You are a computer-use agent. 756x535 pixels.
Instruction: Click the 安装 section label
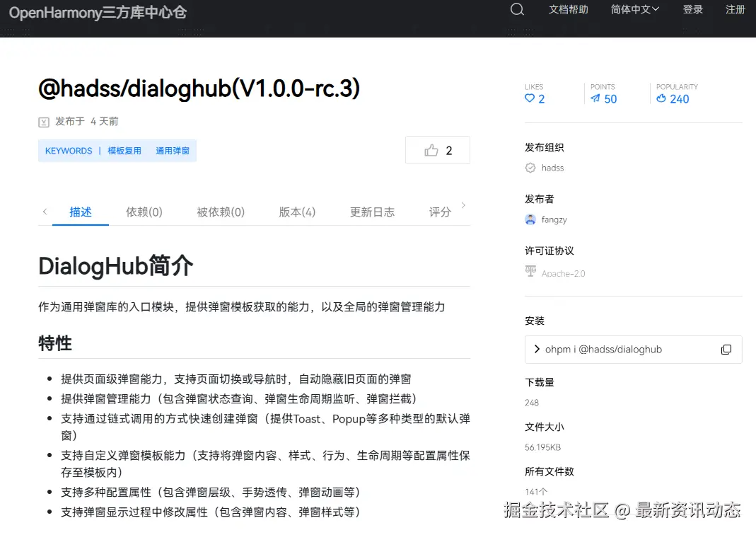tap(535, 321)
